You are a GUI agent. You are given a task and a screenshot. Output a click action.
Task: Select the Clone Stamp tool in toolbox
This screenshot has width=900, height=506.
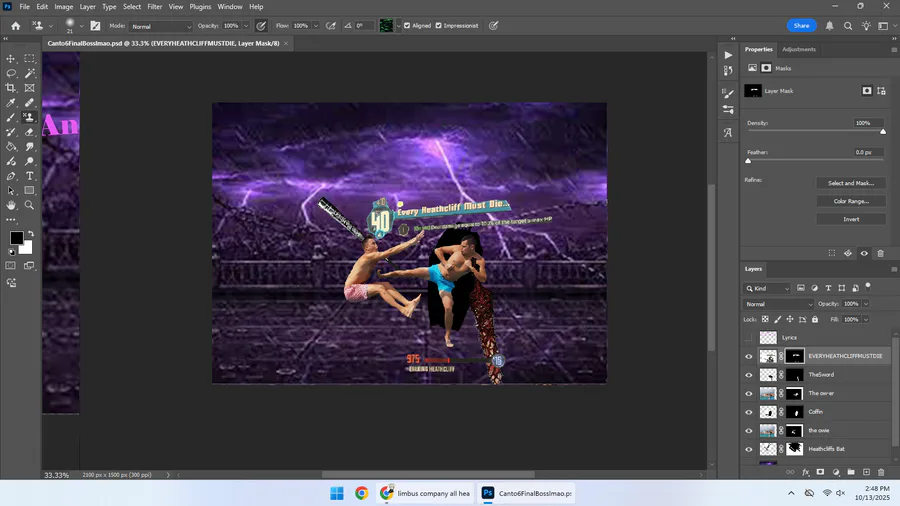point(29,117)
